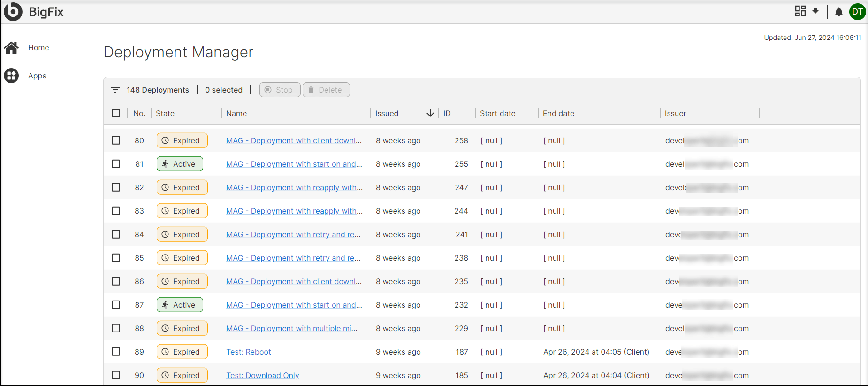Sort by the Issuer column header

pos(675,113)
